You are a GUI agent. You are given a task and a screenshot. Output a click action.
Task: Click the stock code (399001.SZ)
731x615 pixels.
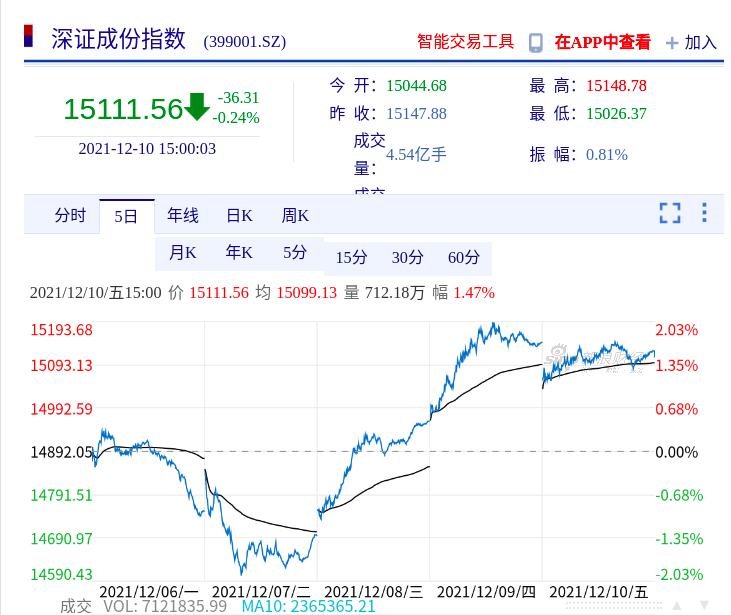click(x=245, y=42)
